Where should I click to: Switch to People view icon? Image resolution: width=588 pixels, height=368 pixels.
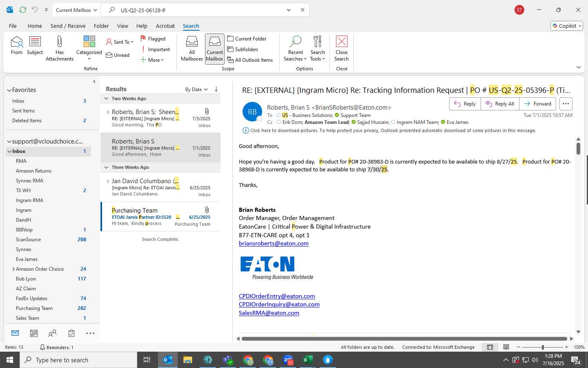52,333
